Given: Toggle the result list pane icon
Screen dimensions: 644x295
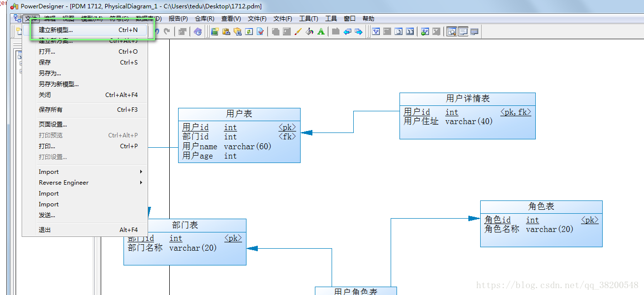Looking at the screenshot, I should click(474, 32).
